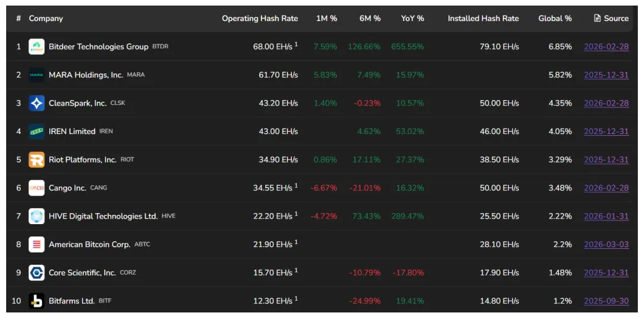
Task: Open Cango Inc. source link 2026-02-28
Action: tap(606, 188)
